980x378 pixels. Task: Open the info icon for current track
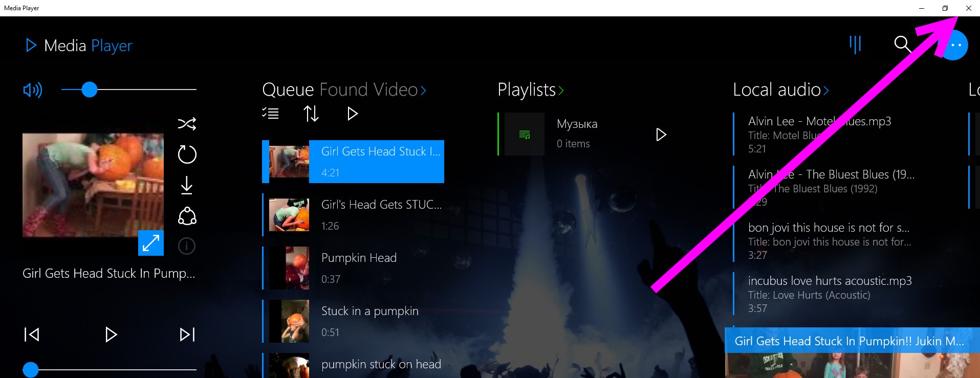[187, 246]
